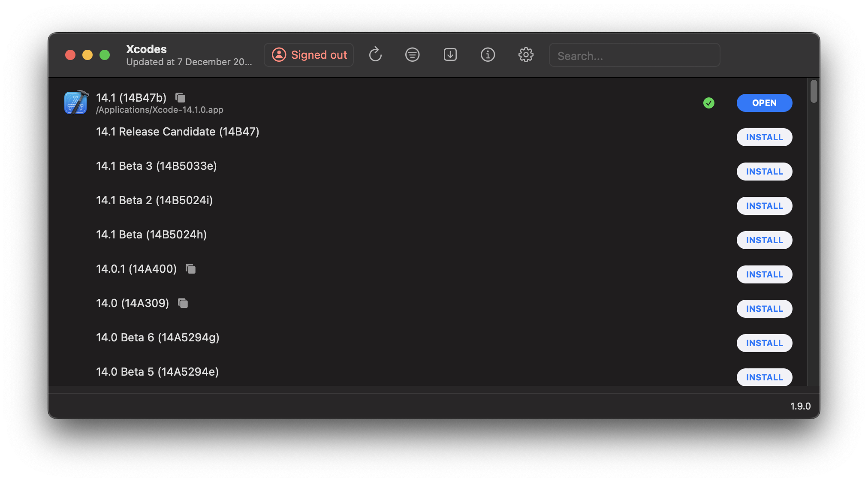This screenshot has height=482, width=868.
Task: Select row 14.0 Beta 6 (14A5294g)
Action: (x=158, y=337)
